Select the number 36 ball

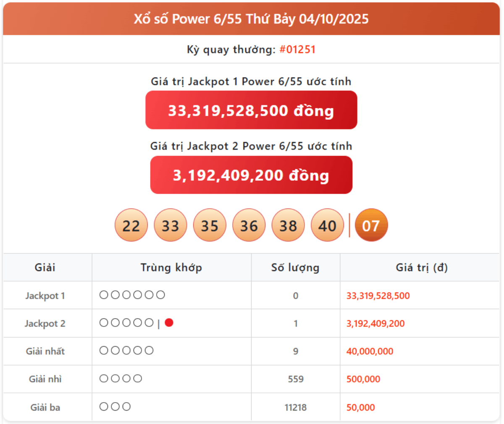pyautogui.click(x=249, y=226)
